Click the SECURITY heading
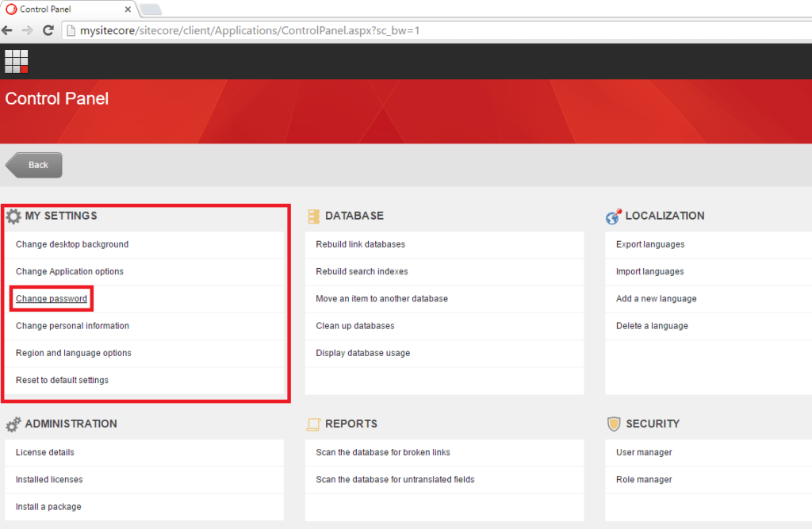 tap(653, 424)
